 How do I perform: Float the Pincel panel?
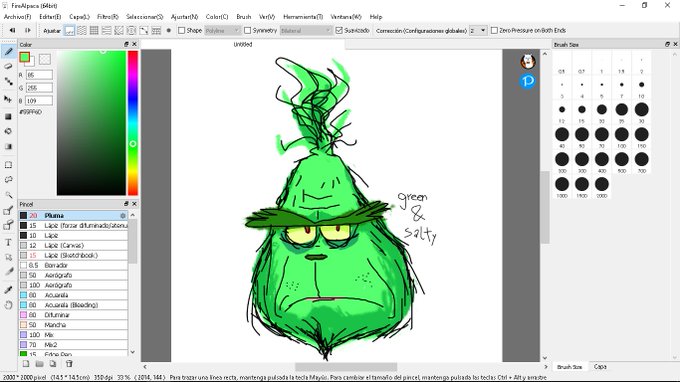(126, 204)
